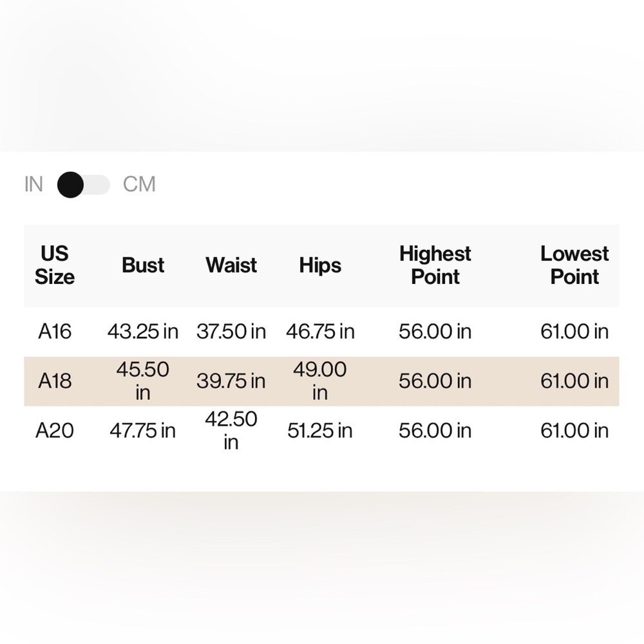
Task: Click the 39.75 in waist value
Action: [x=231, y=381]
